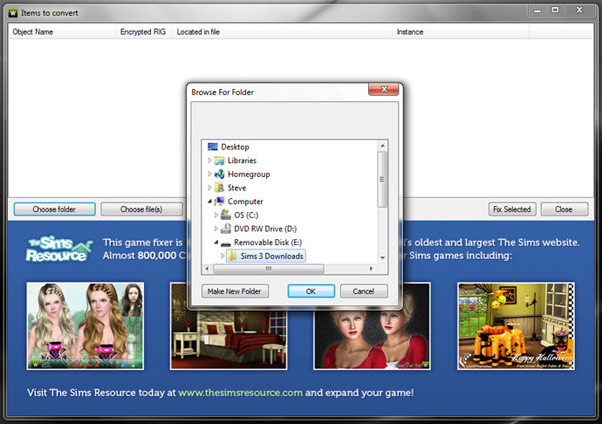
Task: Expand the Sims 3 Downloads node
Action: (x=221, y=256)
